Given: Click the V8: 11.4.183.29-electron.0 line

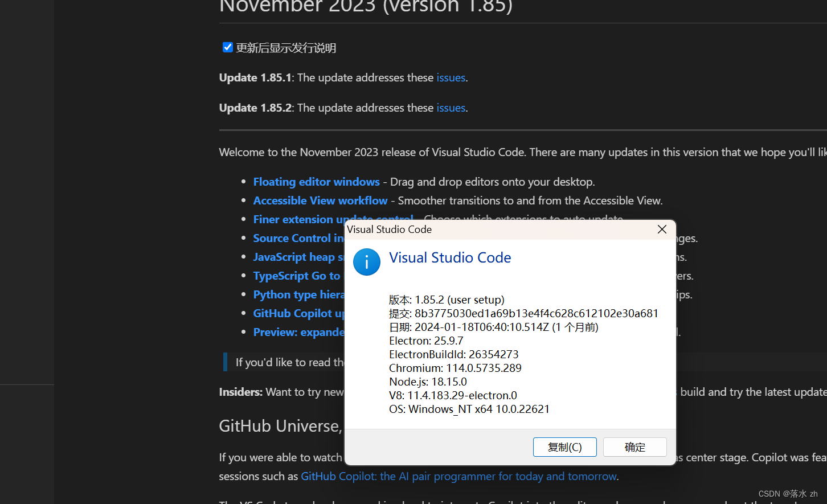Looking at the screenshot, I should [x=453, y=395].
